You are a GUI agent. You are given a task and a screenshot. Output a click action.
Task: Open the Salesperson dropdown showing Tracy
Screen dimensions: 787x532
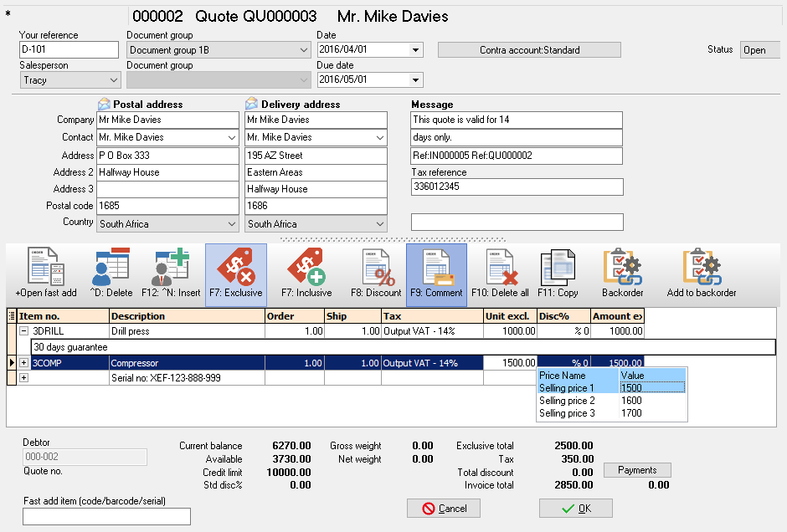[x=114, y=80]
